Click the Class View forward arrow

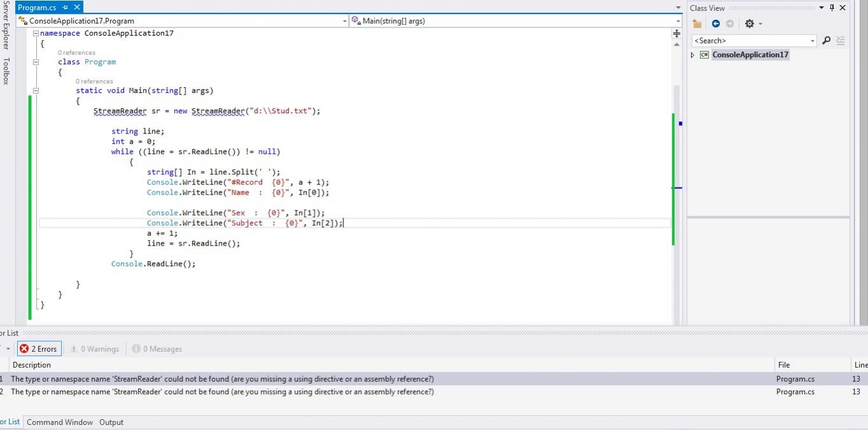tap(729, 24)
